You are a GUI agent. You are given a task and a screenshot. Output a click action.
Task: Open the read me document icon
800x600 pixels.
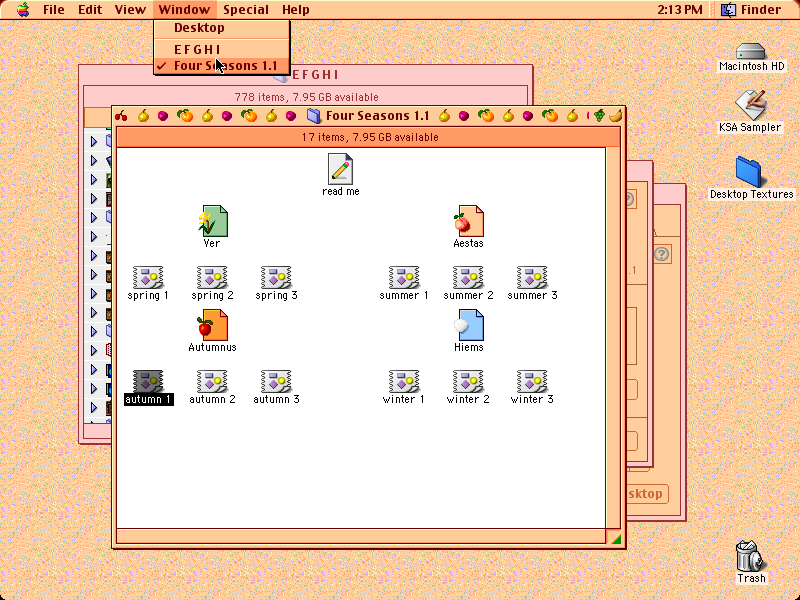click(340, 169)
